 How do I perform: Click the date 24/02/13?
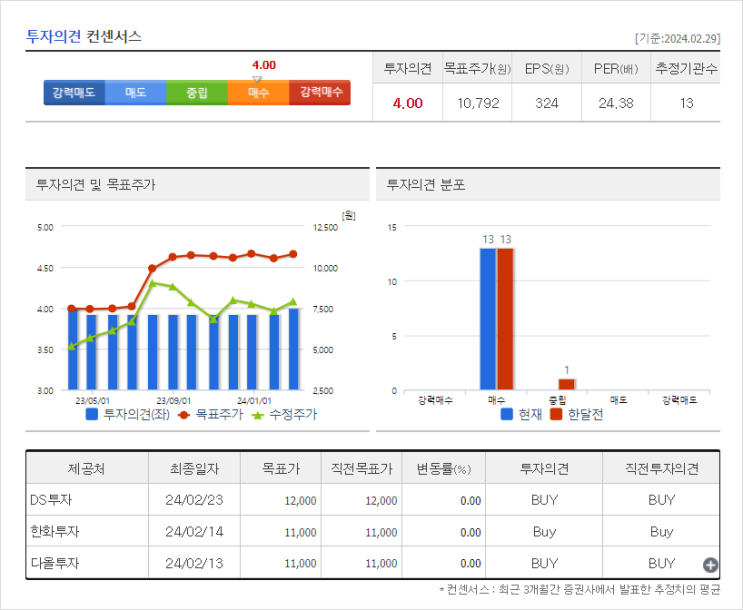[194, 563]
